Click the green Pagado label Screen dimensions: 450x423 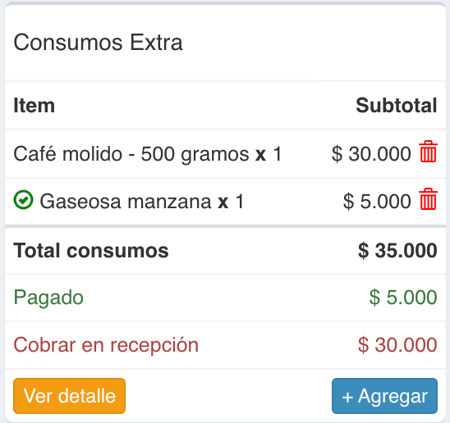[x=48, y=297]
